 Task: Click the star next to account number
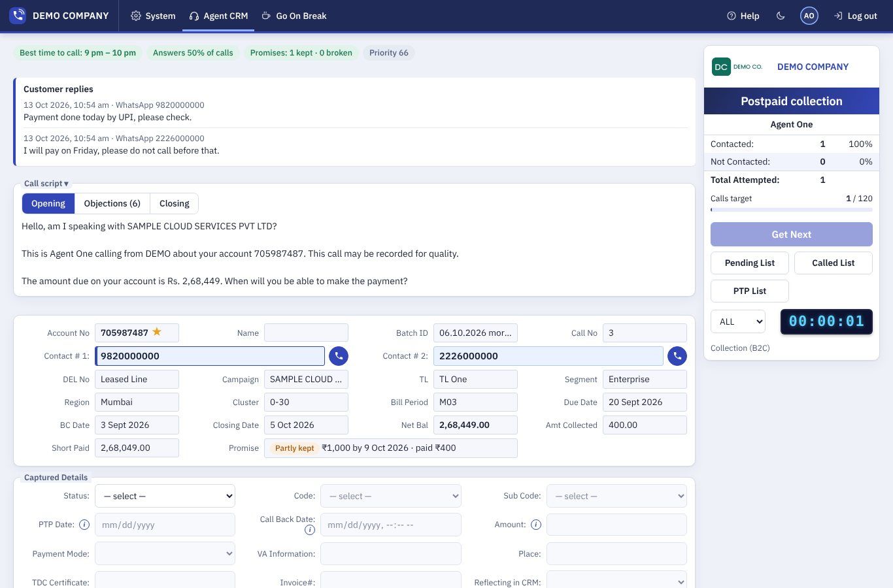click(157, 332)
